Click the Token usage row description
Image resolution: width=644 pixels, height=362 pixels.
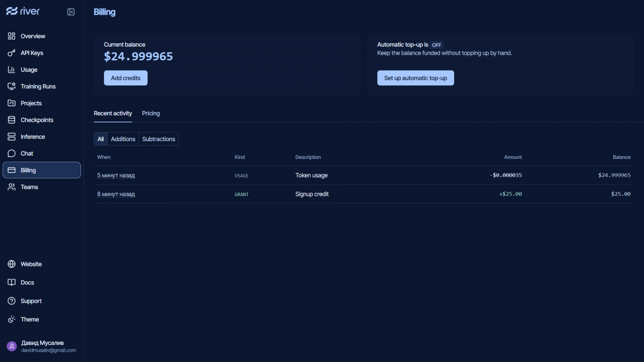click(x=311, y=175)
